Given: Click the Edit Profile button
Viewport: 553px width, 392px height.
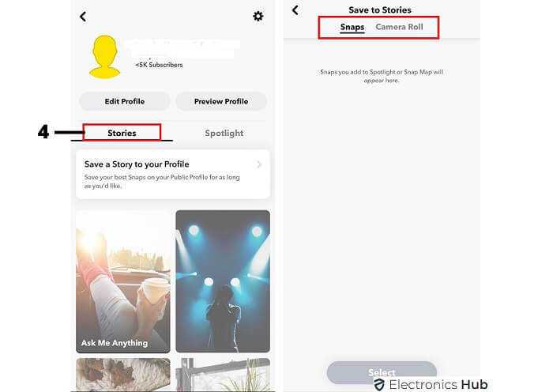Looking at the screenshot, I should pos(125,101).
